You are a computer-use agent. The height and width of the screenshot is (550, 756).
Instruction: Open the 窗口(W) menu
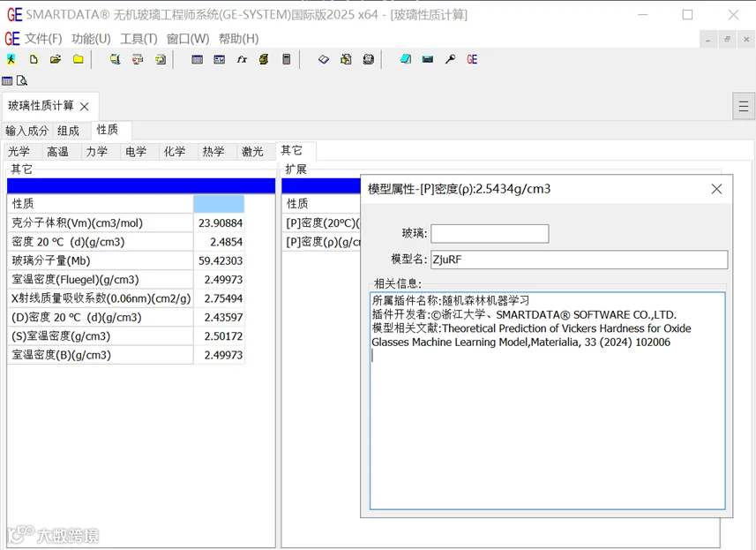pos(188,39)
